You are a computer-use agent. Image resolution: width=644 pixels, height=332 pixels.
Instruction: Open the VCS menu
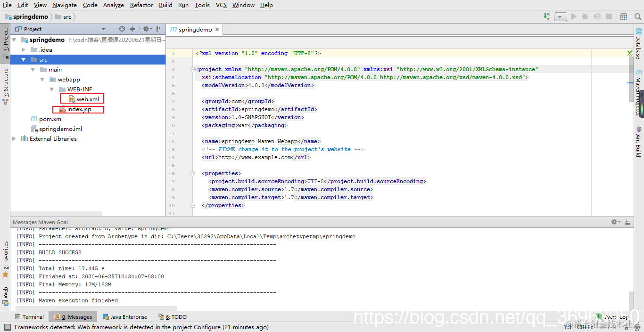click(221, 5)
